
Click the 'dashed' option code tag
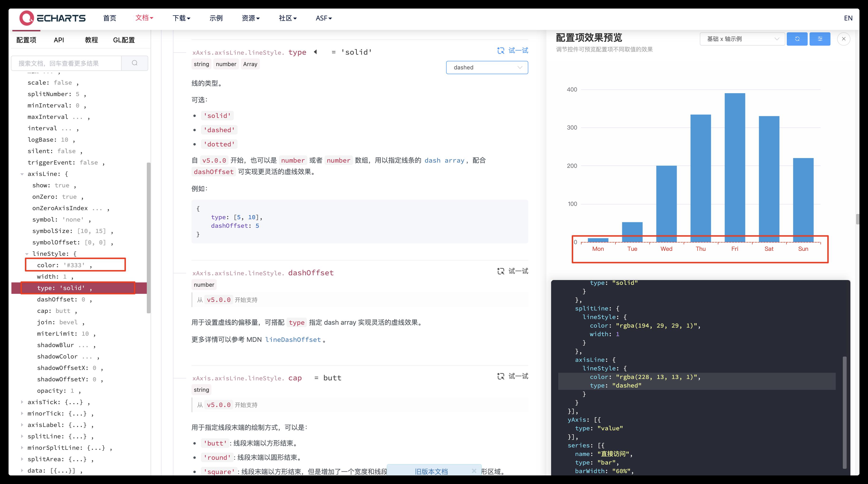[x=219, y=130]
